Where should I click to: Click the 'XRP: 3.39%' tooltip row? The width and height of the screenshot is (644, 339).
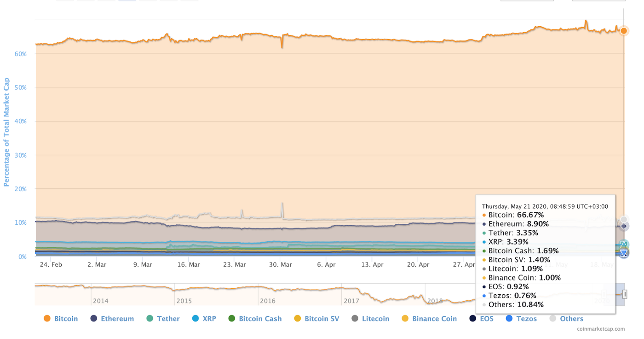[x=507, y=242]
